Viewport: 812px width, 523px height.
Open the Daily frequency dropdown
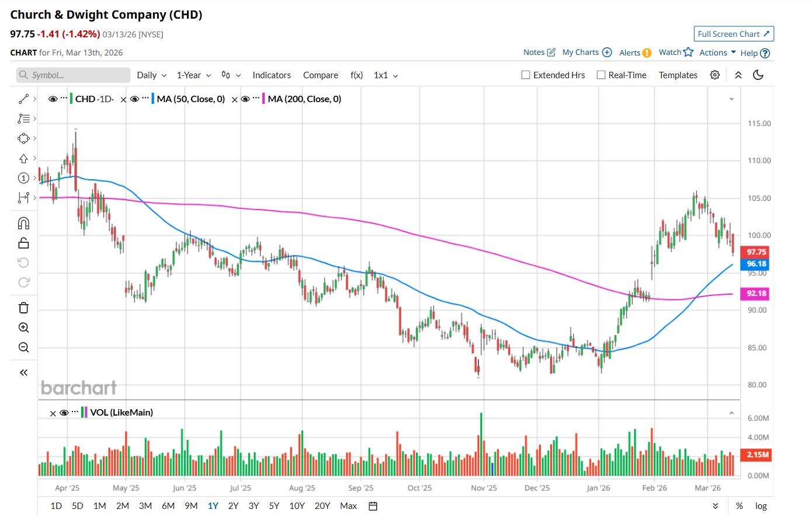[151, 75]
